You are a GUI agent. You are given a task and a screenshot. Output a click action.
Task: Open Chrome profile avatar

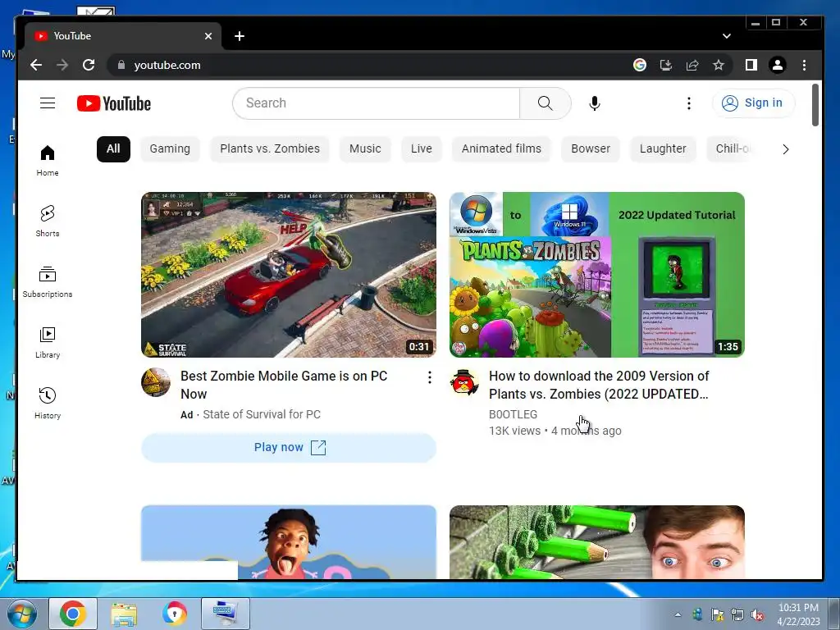[x=778, y=65]
